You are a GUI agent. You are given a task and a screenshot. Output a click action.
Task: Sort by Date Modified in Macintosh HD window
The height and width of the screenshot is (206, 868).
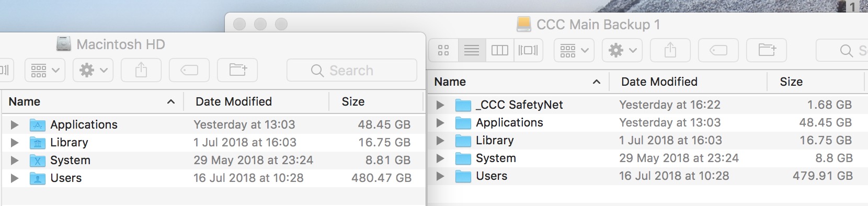(x=256, y=101)
